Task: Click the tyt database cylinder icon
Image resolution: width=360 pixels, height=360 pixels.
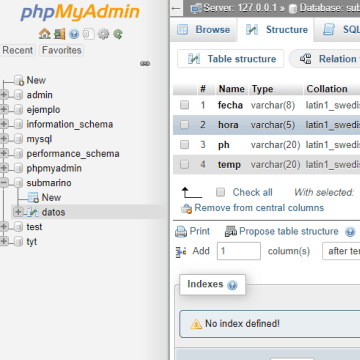Action: [19, 242]
